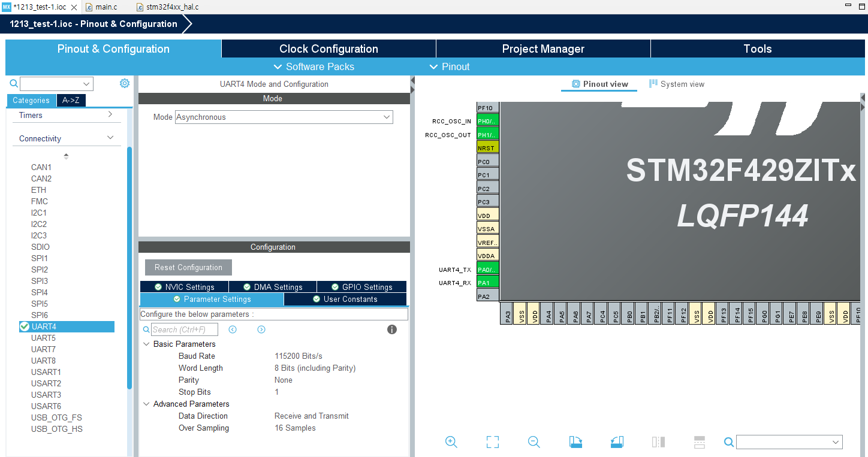Click the parameter search field

click(184, 329)
